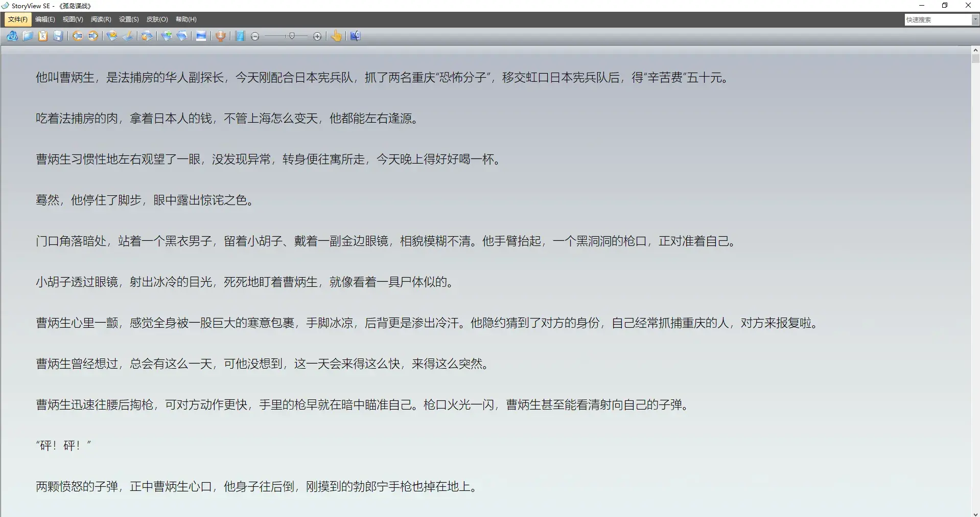Image resolution: width=980 pixels, height=517 pixels.
Task: Click the paragraph starting 曹炳生曾经想过
Action: [x=263, y=364]
